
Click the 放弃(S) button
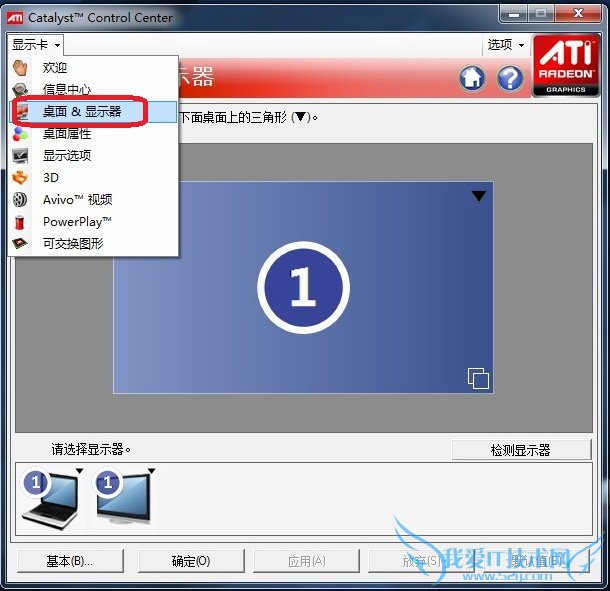[x=421, y=561]
